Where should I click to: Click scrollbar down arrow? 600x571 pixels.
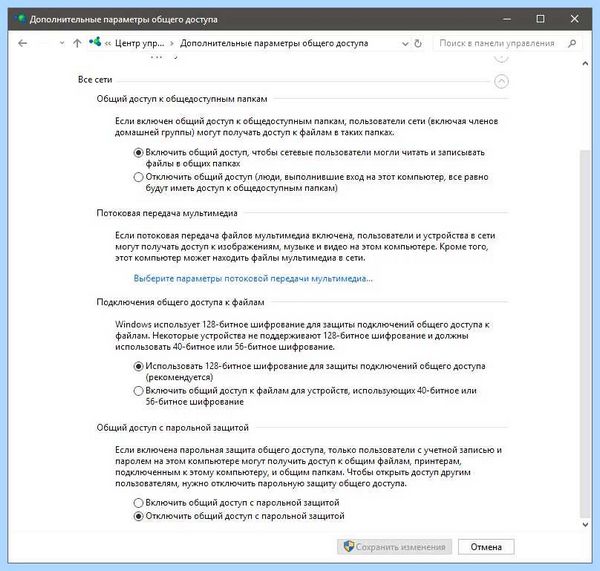(x=585, y=525)
